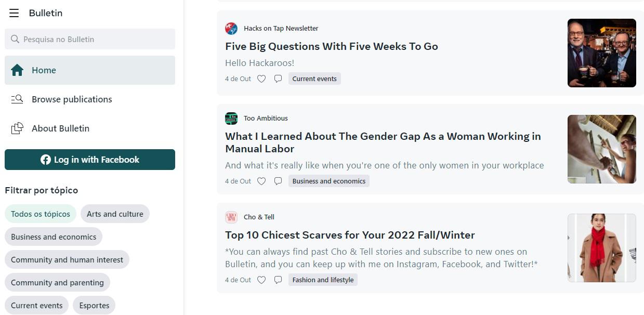Open the Too Ambitious Gender Gap article title
The width and height of the screenshot is (644, 315).
pyautogui.click(x=383, y=142)
